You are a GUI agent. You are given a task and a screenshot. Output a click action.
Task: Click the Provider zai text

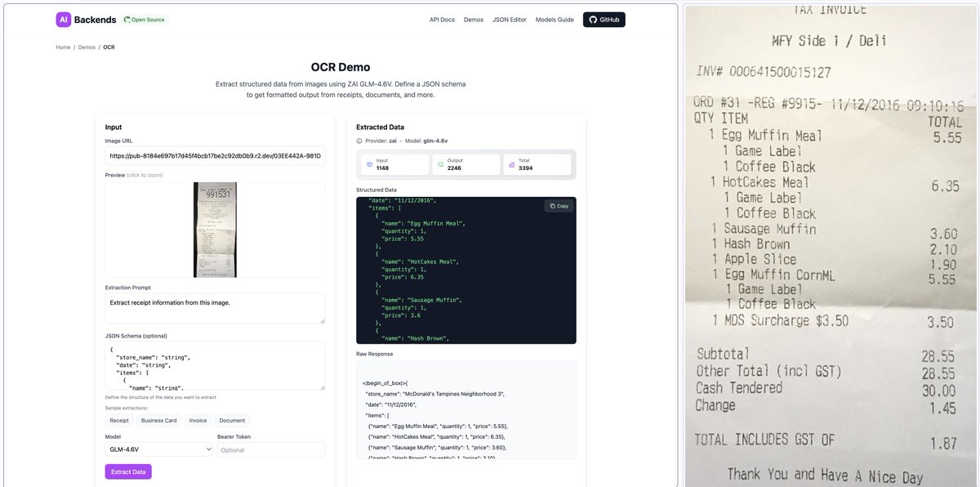click(x=381, y=141)
